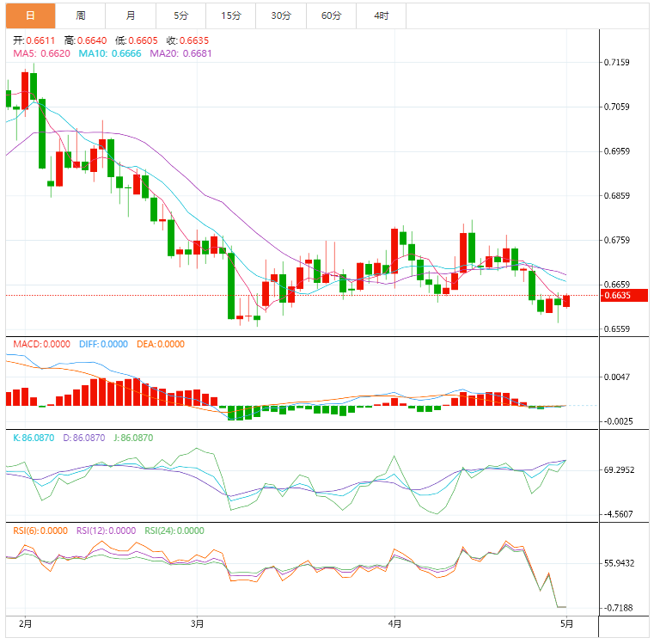The image size is (654, 644).
Task: Open the 60分 timeframe tab
Action: click(x=331, y=15)
